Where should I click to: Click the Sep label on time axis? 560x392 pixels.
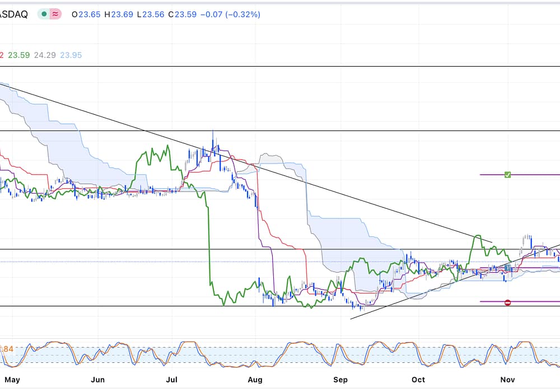click(x=340, y=379)
